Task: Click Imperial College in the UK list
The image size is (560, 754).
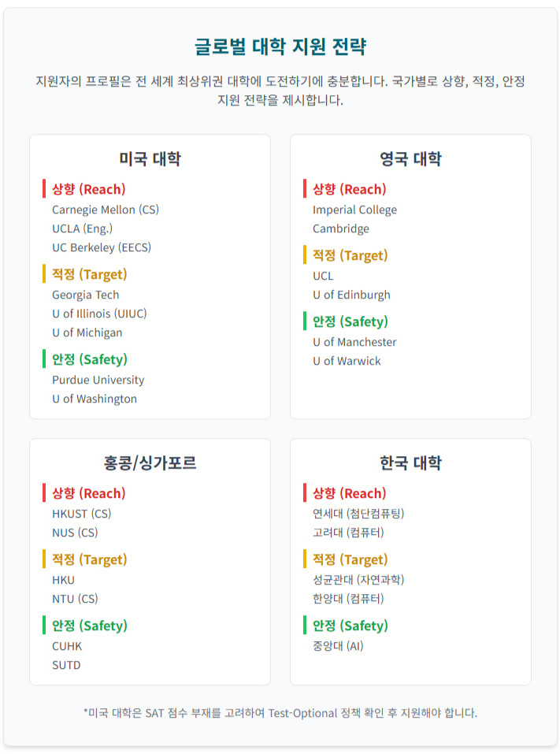Action: coord(354,210)
